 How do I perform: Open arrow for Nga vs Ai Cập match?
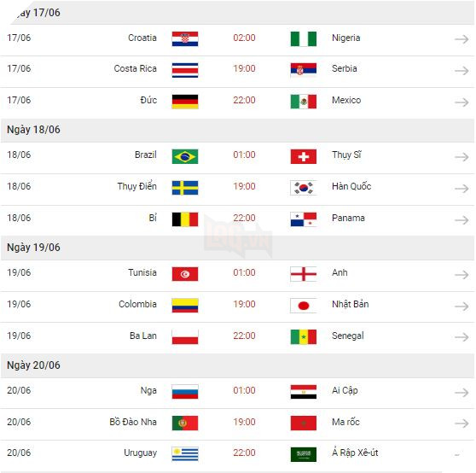click(461, 392)
